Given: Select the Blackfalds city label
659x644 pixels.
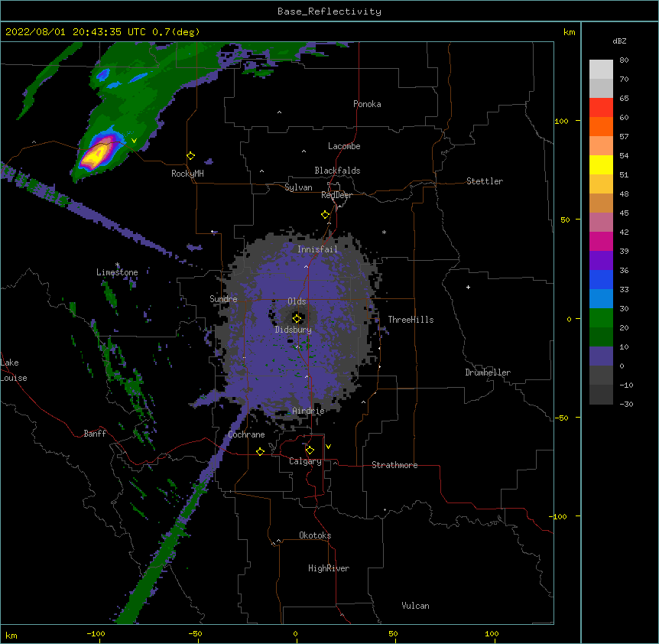Looking at the screenshot, I should [x=337, y=171].
